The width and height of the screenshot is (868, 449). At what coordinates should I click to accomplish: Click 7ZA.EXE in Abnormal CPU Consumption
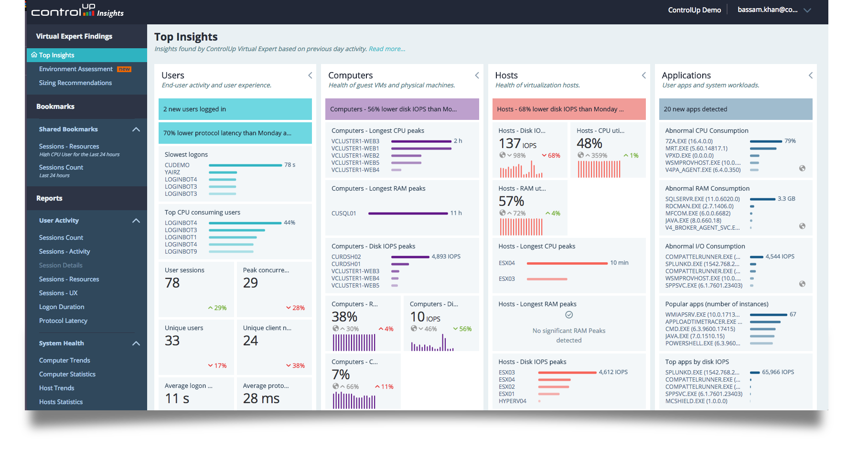coord(689,141)
